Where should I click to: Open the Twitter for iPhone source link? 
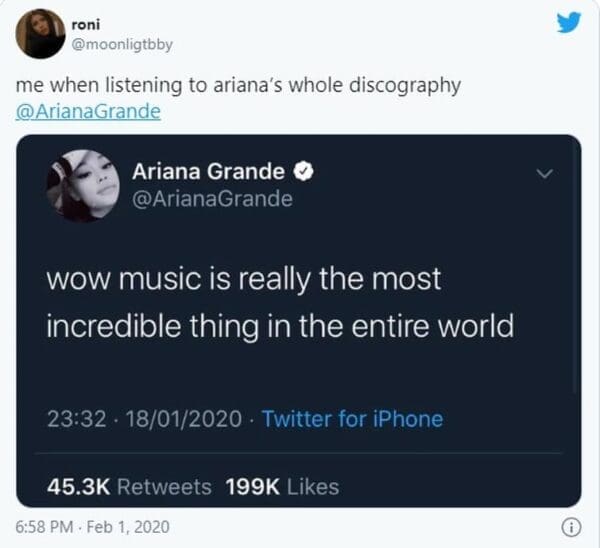click(x=352, y=418)
